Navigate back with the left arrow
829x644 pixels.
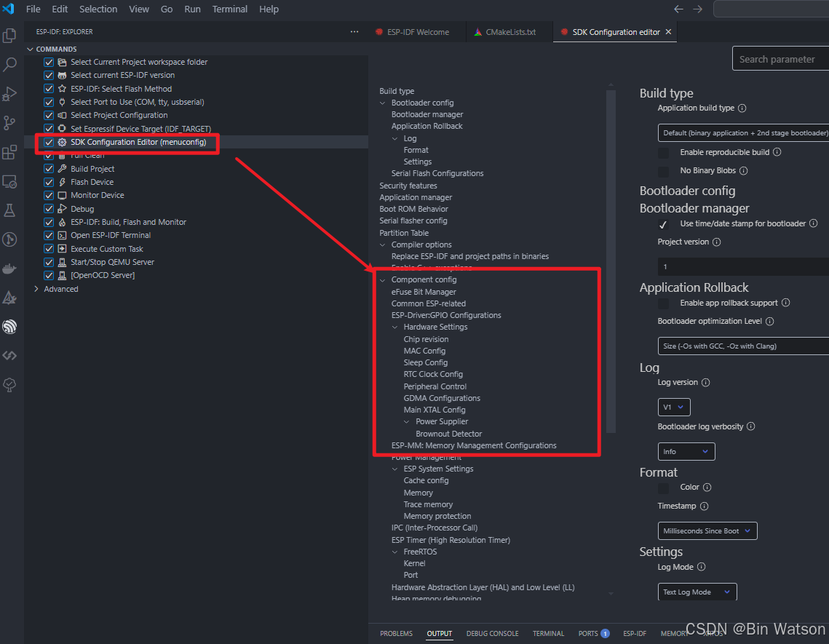678,9
